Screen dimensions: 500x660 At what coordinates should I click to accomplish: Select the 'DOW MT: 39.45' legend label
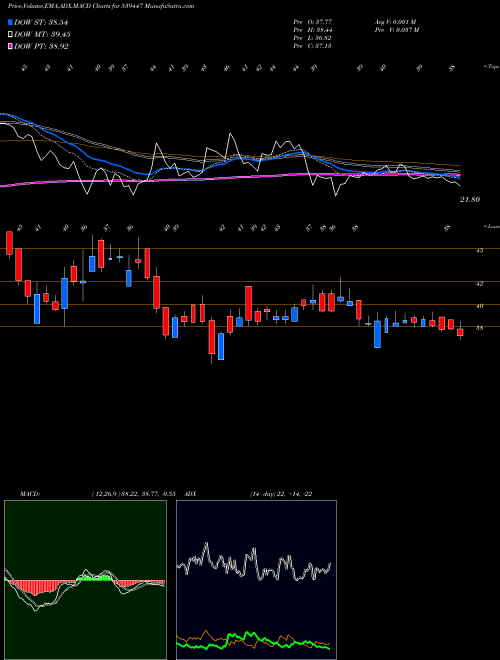coord(42,35)
